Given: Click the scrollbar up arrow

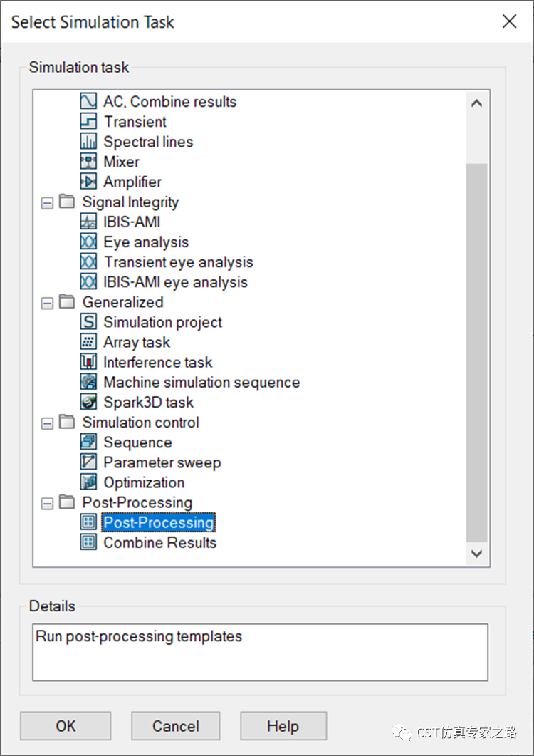Looking at the screenshot, I should pos(476,103).
